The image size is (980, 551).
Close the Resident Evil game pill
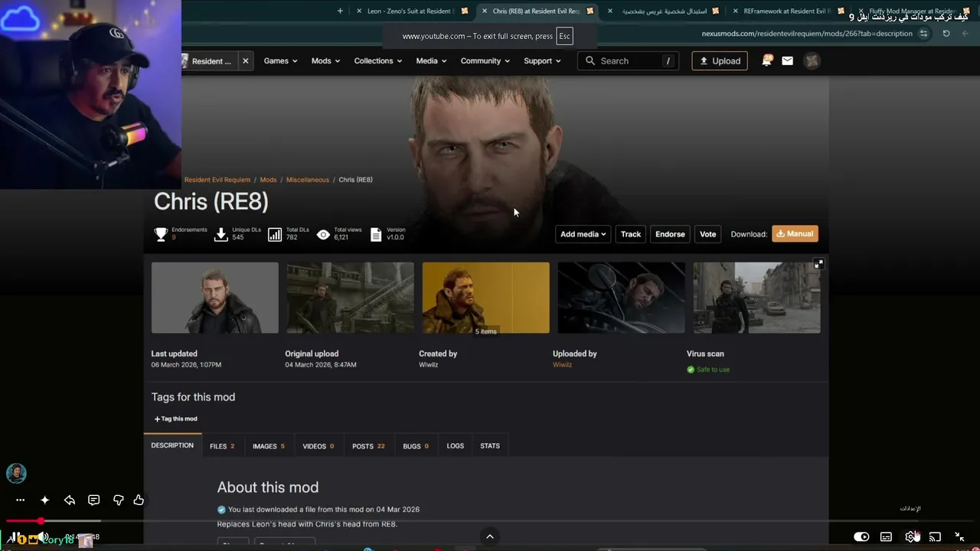(x=245, y=61)
